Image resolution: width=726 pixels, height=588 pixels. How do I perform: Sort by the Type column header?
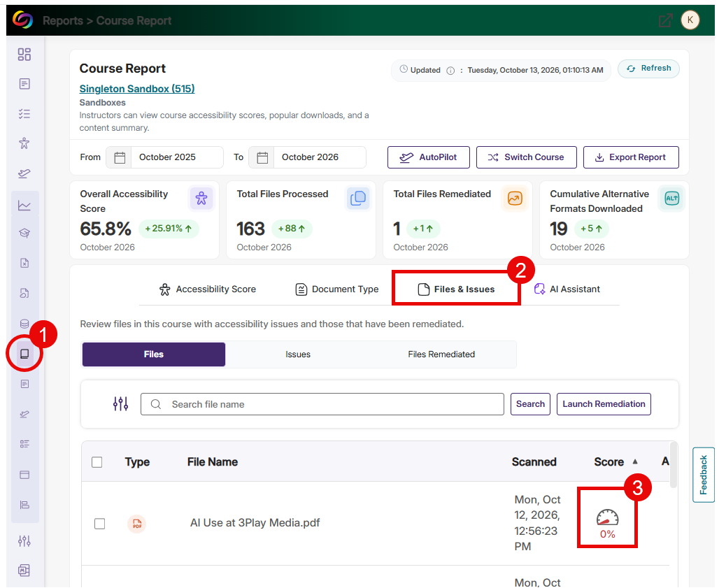pos(137,462)
